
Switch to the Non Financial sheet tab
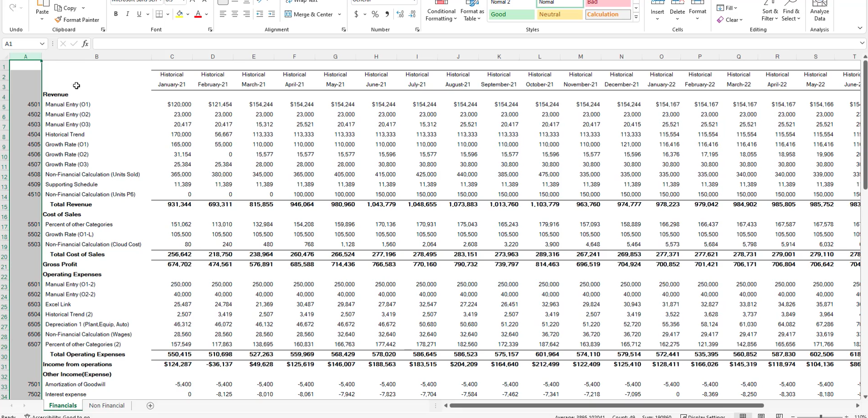[107, 405]
